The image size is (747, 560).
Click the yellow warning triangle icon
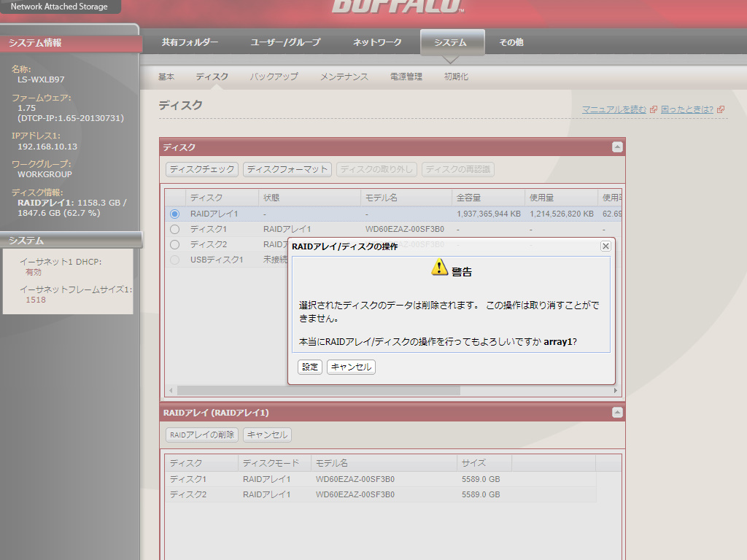pos(439,268)
